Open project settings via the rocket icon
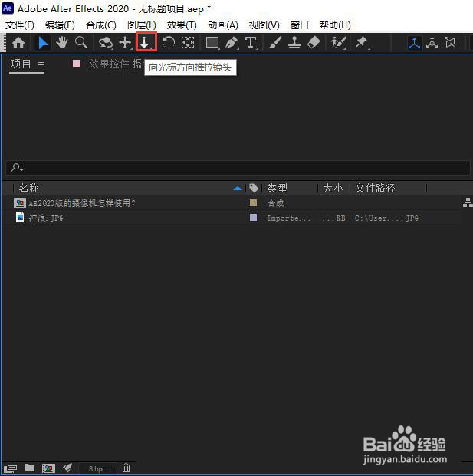The image size is (473, 476). click(x=67, y=468)
